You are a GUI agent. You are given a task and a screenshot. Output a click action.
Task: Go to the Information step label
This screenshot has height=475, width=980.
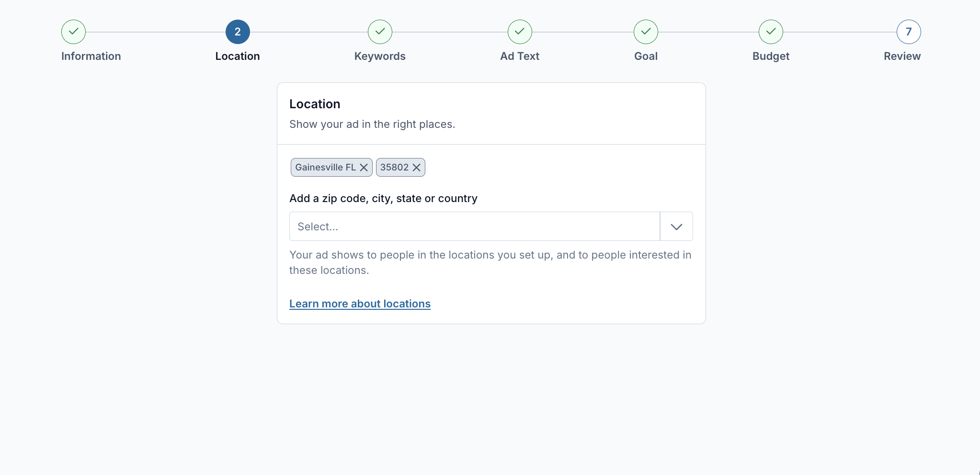pyautogui.click(x=91, y=56)
